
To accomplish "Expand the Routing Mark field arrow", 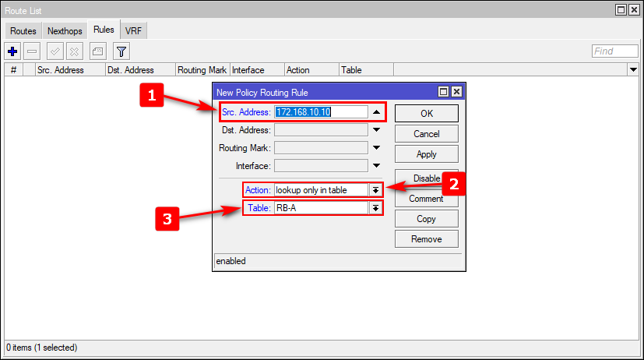I will [x=376, y=148].
